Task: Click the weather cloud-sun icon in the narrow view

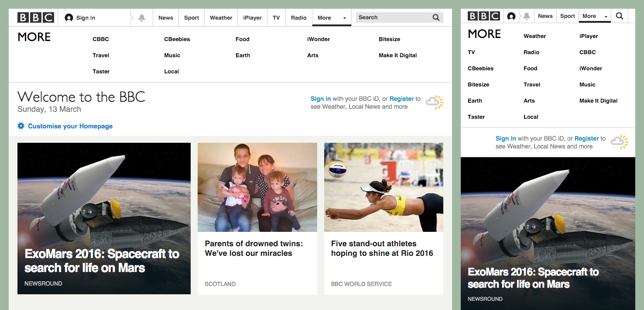Action: tap(620, 142)
